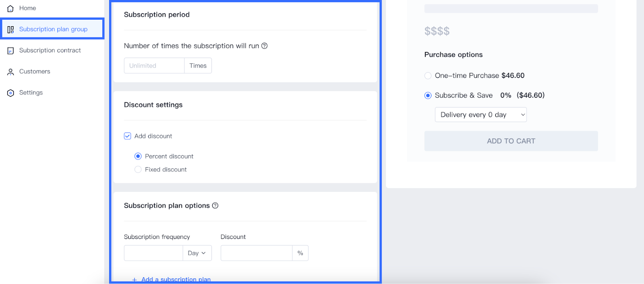This screenshot has width=644, height=284.
Task: Click the Home house icon
Action: [x=10, y=8]
